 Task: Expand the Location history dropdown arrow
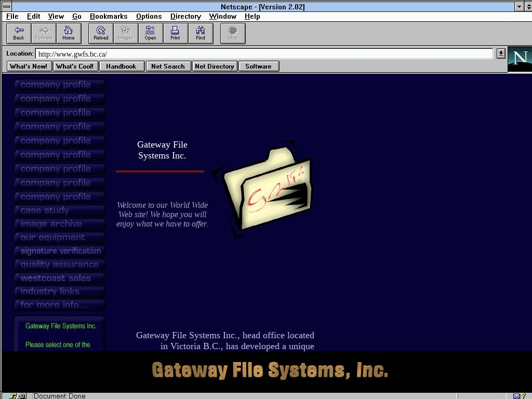click(501, 54)
